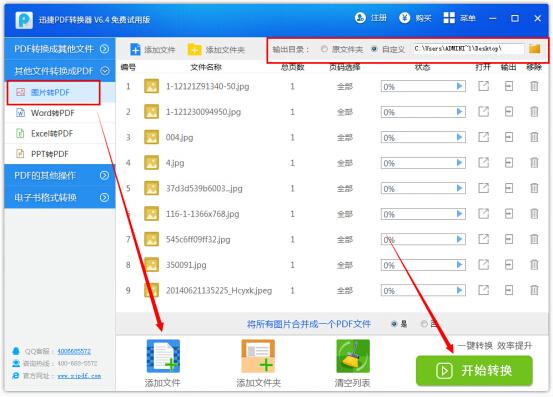The image size is (553, 397).
Task: Click the large 添加文件夹 icon at bottom
Action: (258, 356)
